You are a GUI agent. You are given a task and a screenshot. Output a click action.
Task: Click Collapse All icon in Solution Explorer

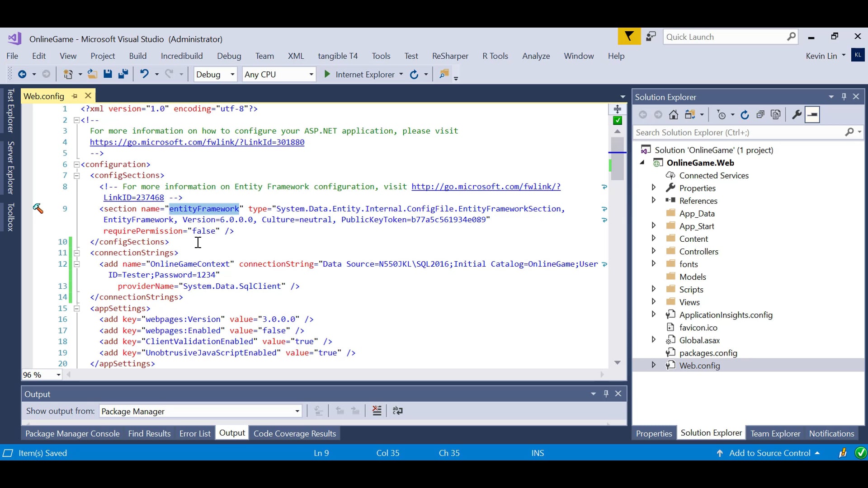point(760,115)
